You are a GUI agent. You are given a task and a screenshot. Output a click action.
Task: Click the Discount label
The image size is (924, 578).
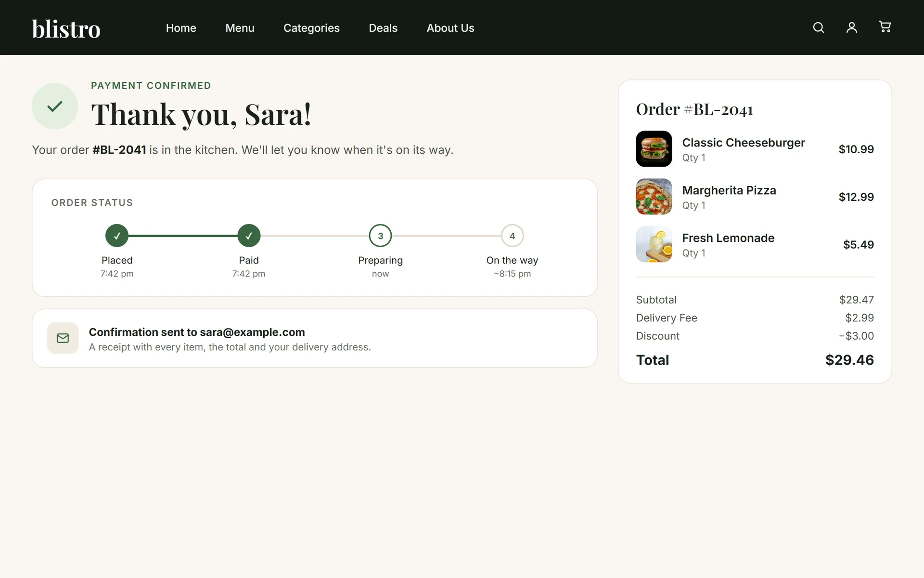[x=657, y=336]
